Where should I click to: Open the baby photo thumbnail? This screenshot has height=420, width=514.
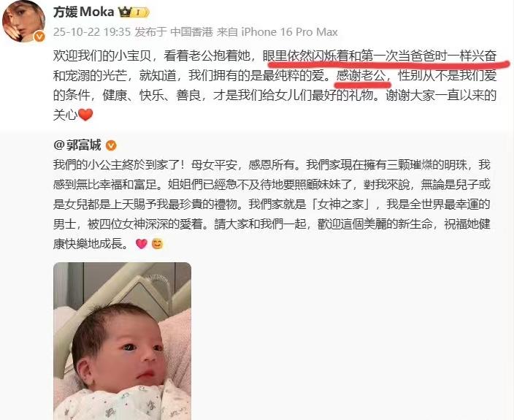122,341
